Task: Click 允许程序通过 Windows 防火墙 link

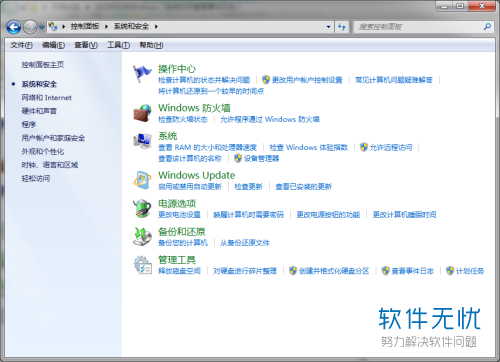Action: pyautogui.click(x=270, y=119)
